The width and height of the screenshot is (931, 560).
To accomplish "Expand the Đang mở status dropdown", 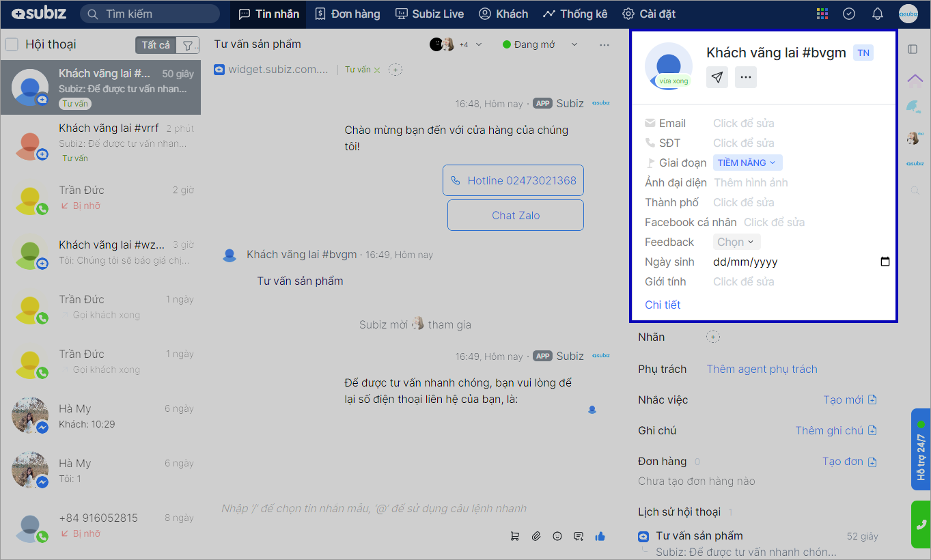I will [540, 44].
